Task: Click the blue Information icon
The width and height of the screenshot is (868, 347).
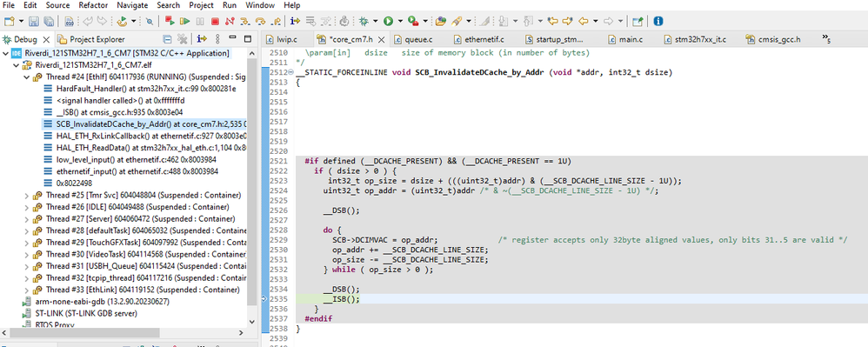Action: tap(658, 21)
